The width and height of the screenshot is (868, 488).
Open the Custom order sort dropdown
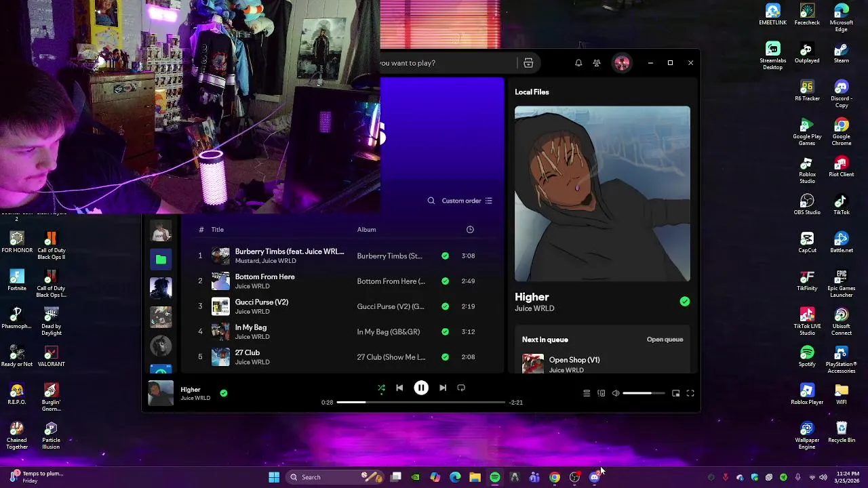(467, 201)
